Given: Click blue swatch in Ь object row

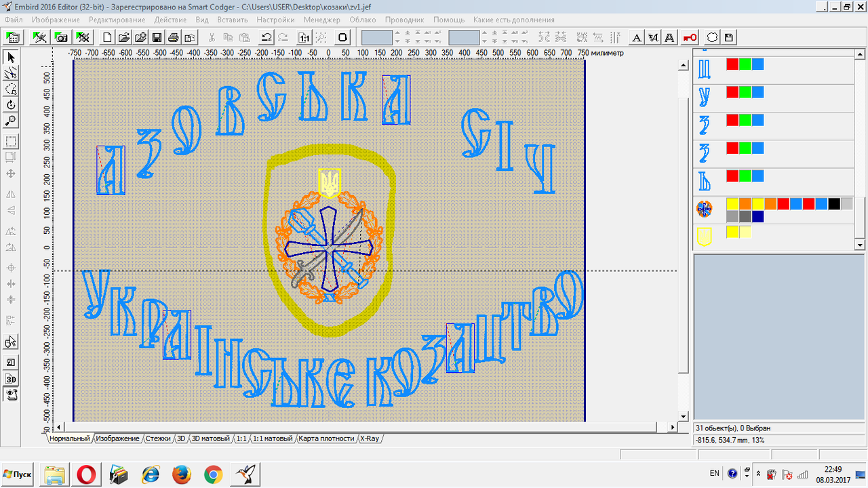Looking at the screenshot, I should click(x=757, y=176).
